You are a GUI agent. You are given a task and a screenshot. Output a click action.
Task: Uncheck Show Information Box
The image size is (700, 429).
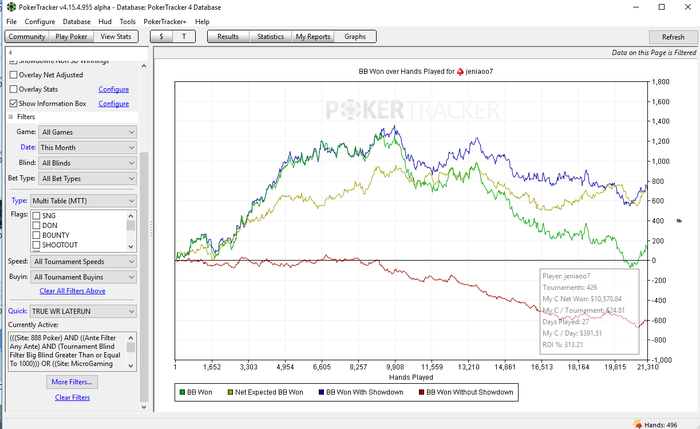(13, 103)
